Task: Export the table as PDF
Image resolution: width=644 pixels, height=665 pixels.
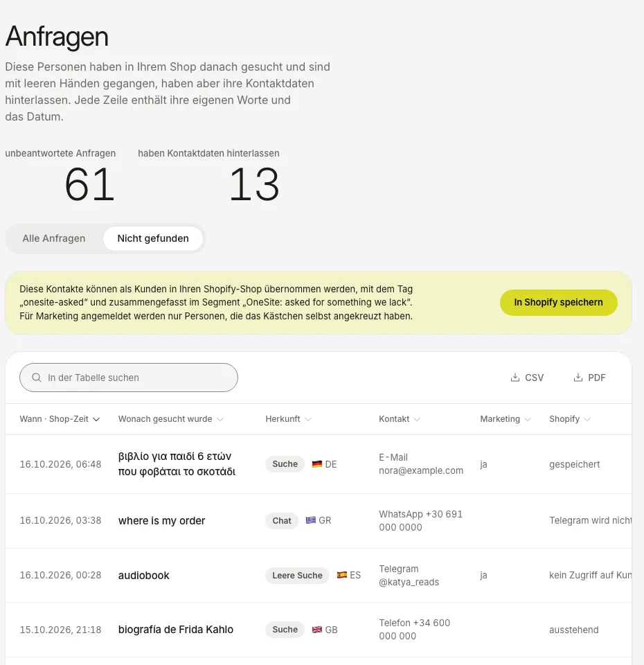Action: point(589,378)
